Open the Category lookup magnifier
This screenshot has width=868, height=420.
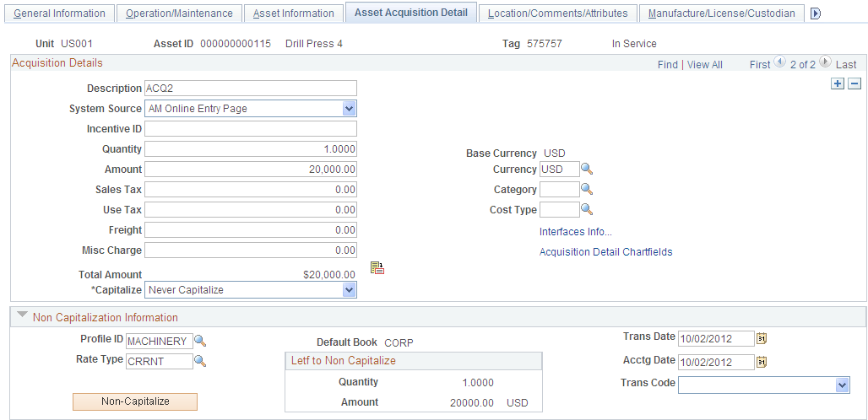click(x=587, y=190)
